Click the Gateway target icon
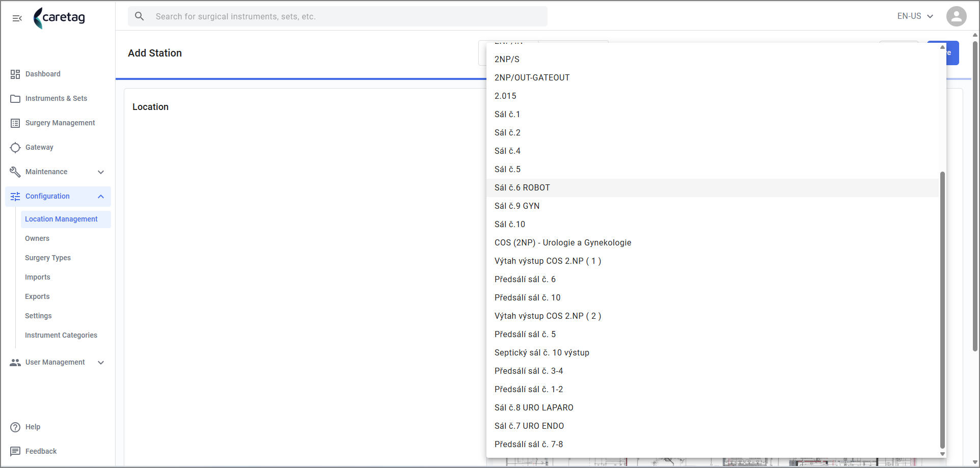This screenshot has height=468, width=980. [x=15, y=148]
